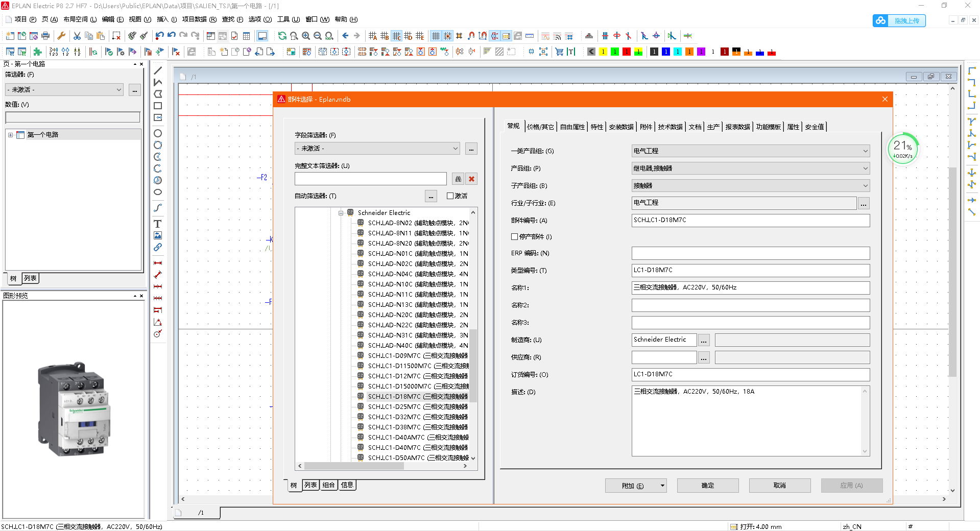Open the 产品组 dropdown
The height and width of the screenshot is (531, 980).
tap(750, 168)
